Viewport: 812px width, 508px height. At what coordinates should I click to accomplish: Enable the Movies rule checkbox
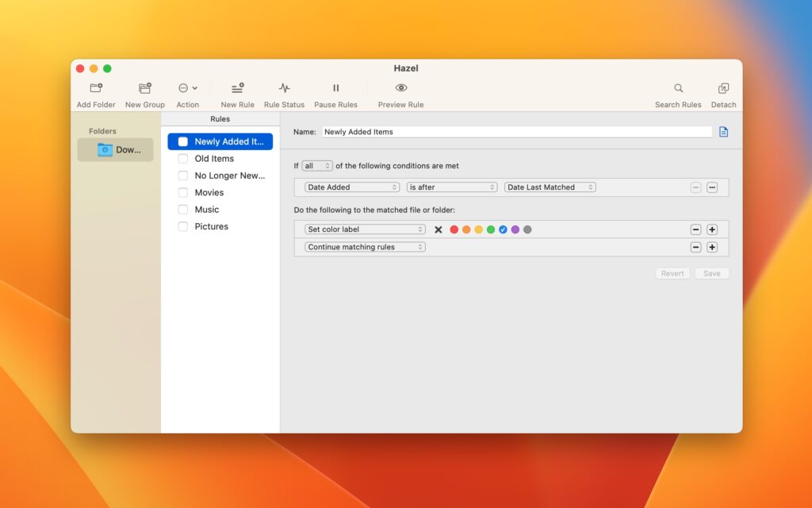coord(183,192)
